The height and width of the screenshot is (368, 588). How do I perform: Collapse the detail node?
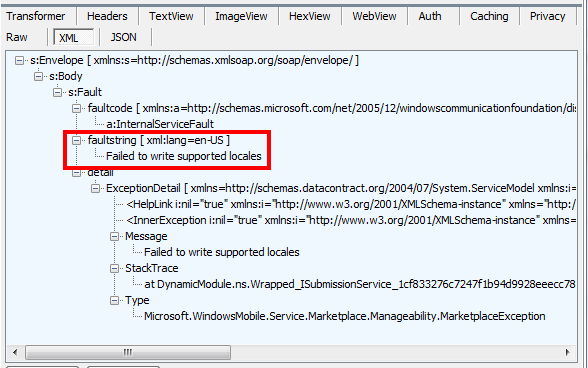click(x=76, y=173)
